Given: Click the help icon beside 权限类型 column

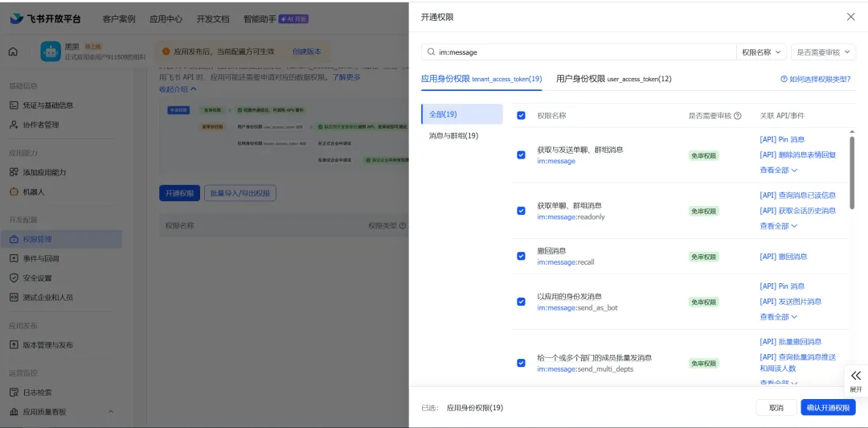Looking at the screenshot, I should point(403,225).
